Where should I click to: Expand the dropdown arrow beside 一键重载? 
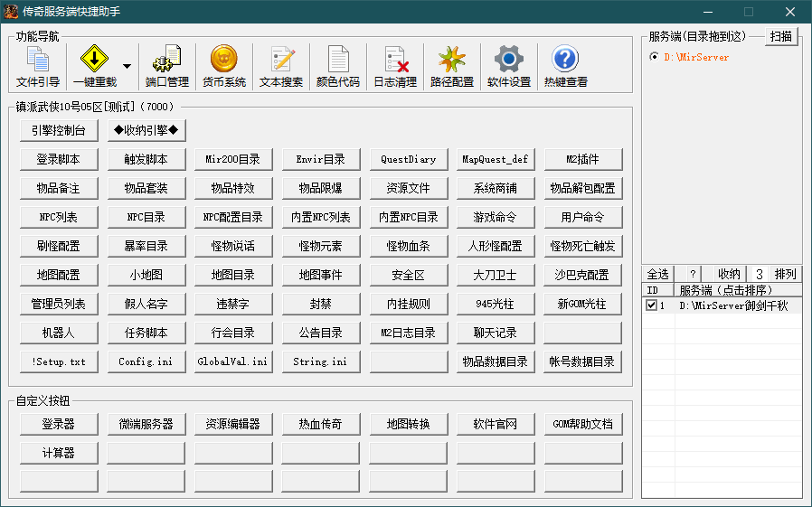[127, 67]
